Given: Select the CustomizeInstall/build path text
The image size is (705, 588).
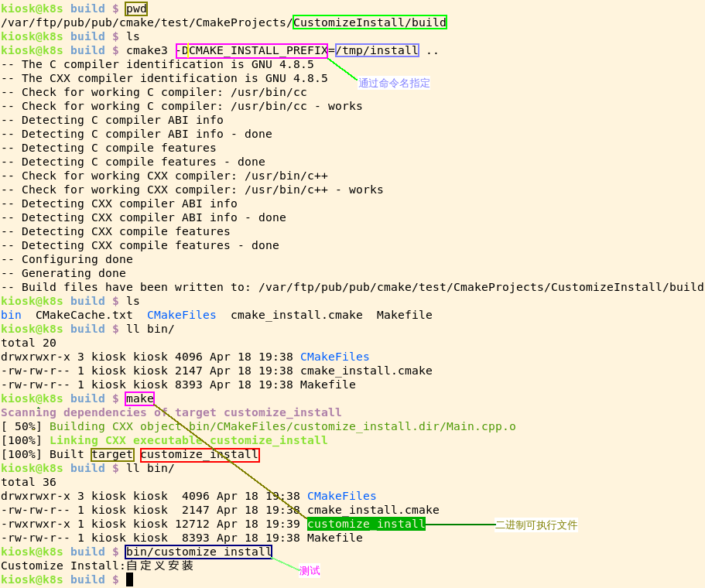Looking at the screenshot, I should point(369,22).
